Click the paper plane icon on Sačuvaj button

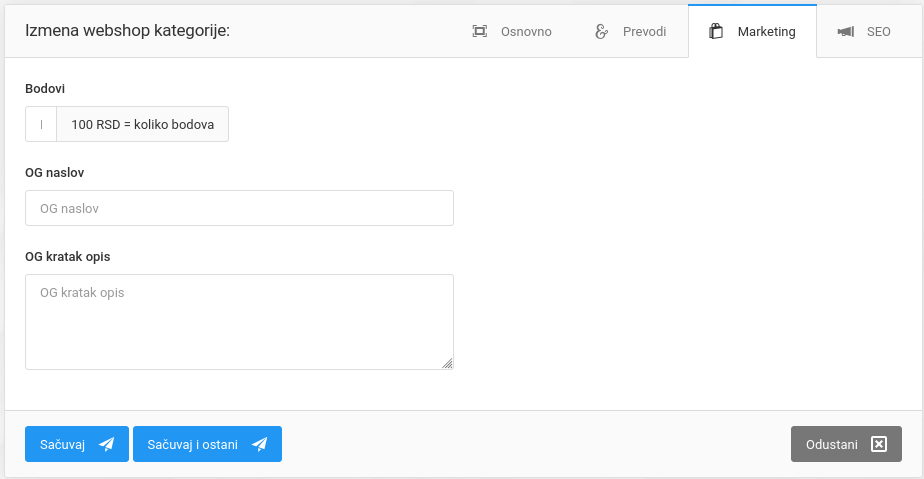(107, 444)
